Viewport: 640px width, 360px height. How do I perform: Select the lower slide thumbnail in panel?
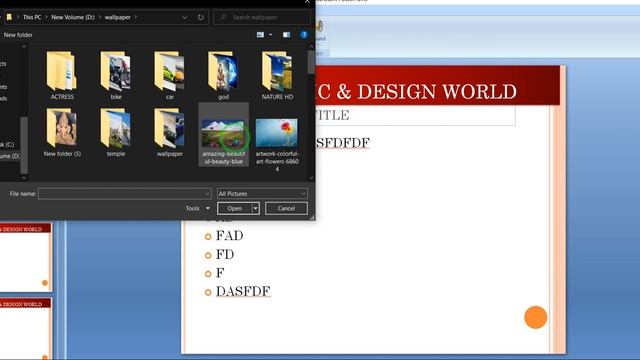pyautogui.click(x=25, y=329)
